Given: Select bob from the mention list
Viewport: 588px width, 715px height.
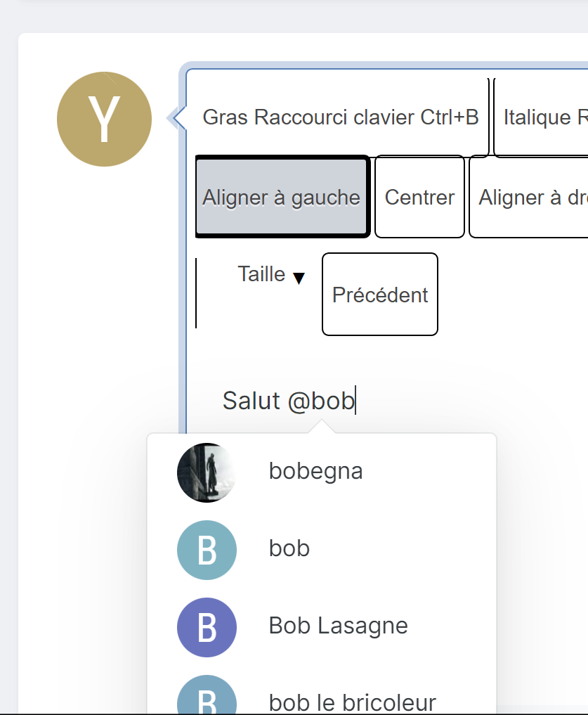Looking at the screenshot, I should click(322, 550).
